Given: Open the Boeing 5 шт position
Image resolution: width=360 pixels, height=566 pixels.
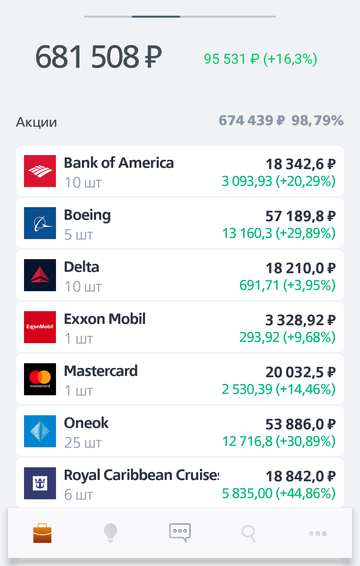Looking at the screenshot, I should click(x=180, y=223).
